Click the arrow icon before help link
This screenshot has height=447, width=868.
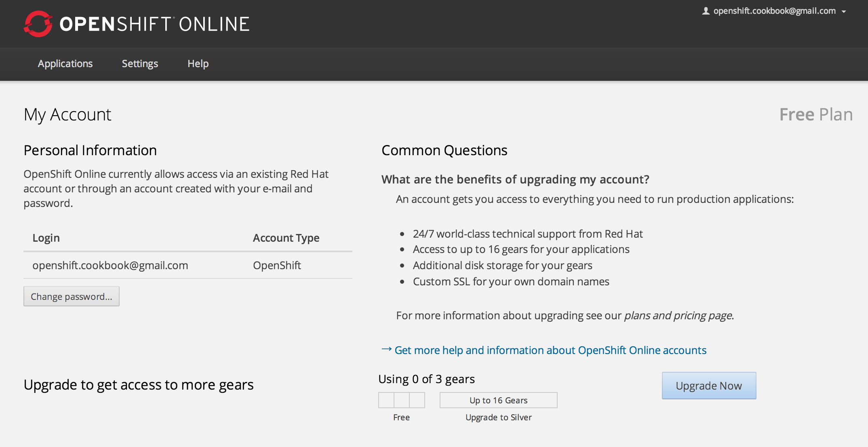tap(386, 349)
